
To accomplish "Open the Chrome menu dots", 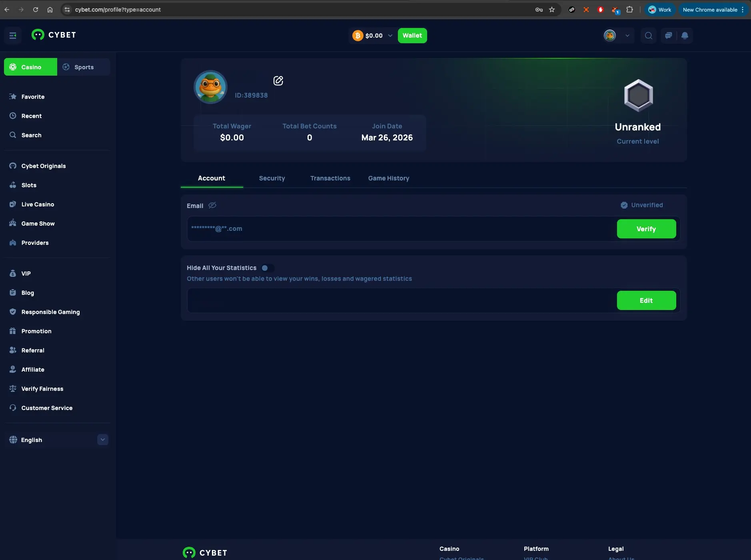I will coord(743,10).
